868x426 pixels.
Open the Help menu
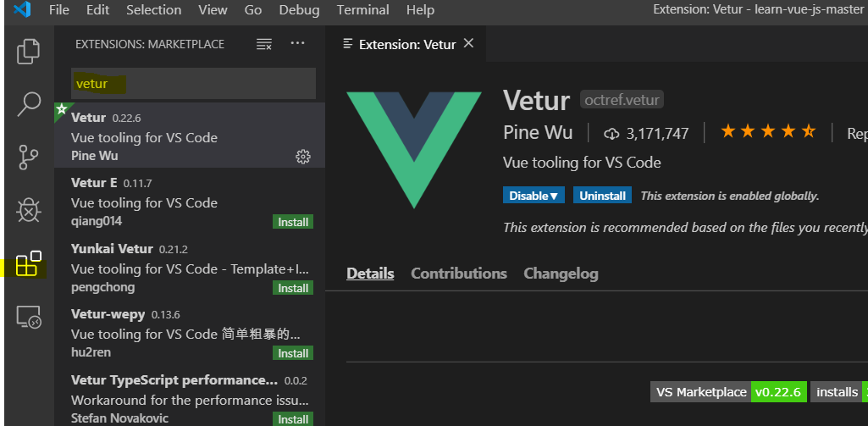(x=420, y=10)
